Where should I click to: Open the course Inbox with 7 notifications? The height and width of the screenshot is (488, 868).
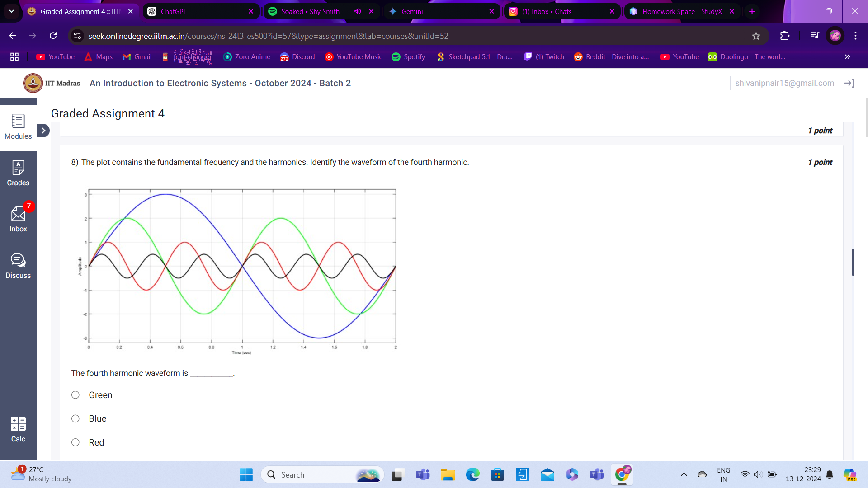pyautogui.click(x=18, y=219)
